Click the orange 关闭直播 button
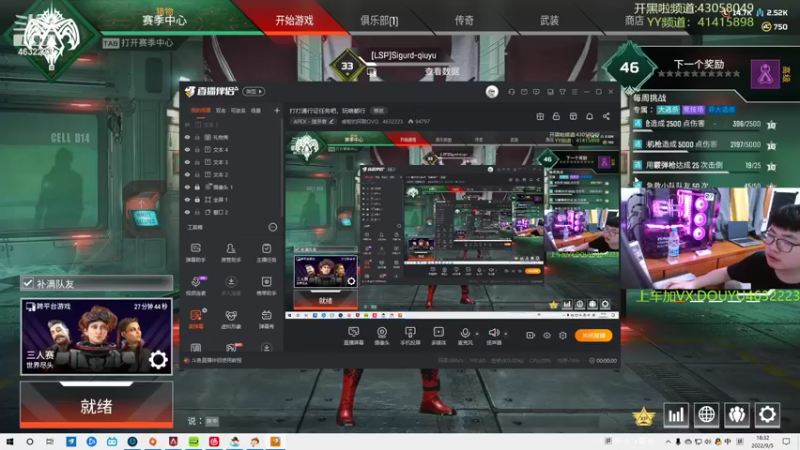This screenshot has width=800, height=450. tap(593, 335)
